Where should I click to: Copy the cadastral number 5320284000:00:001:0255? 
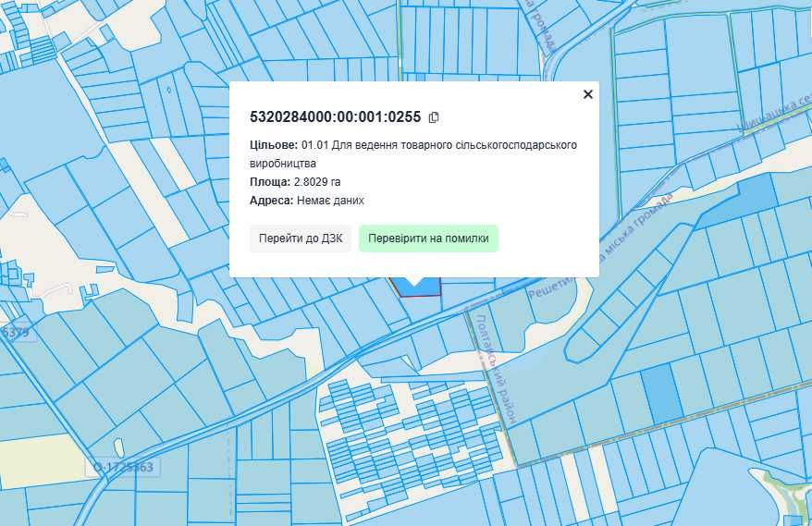coord(434,117)
